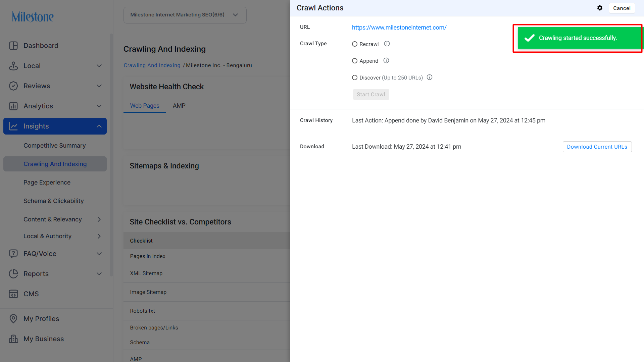
Task: Open Page Experience in sidebar
Action: pyautogui.click(x=47, y=183)
